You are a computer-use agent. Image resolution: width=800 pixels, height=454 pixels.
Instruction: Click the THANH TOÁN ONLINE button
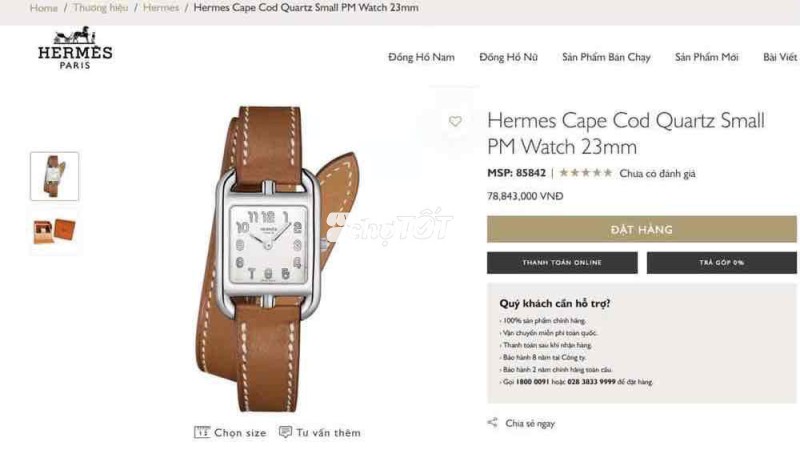[x=562, y=262]
